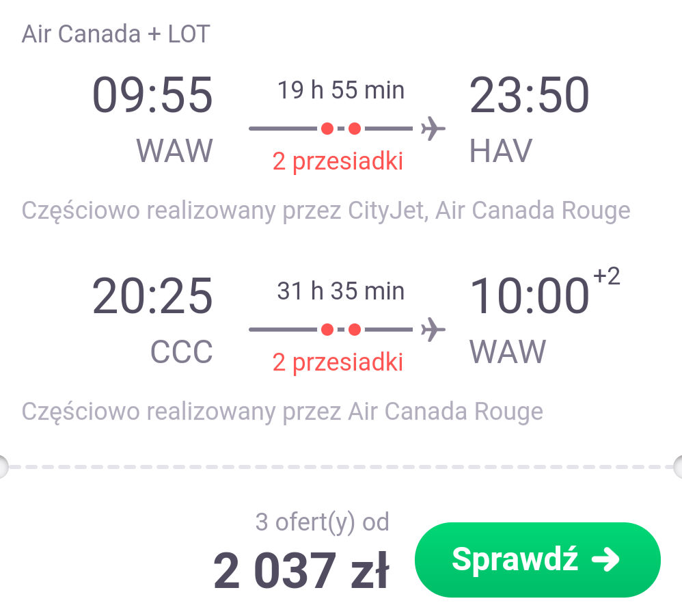Click first red stopover dot on outbound route
The width and height of the screenshot is (682, 616).
point(327,129)
